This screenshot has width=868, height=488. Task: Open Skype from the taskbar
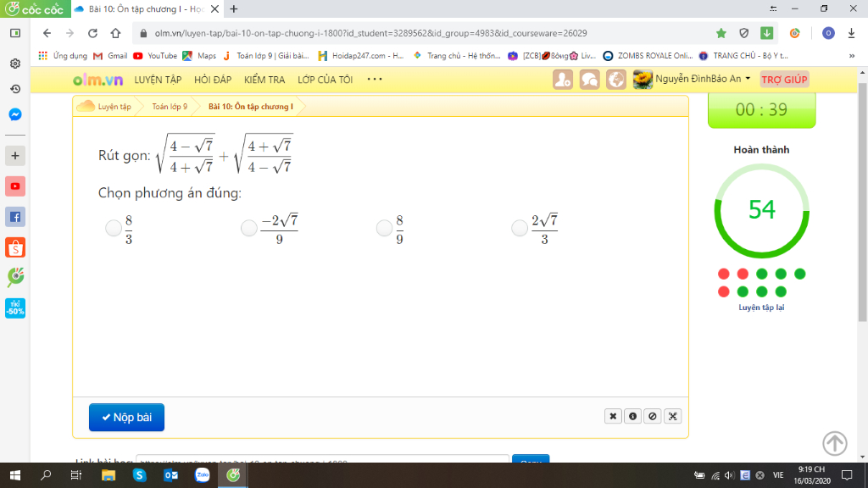[x=140, y=475]
